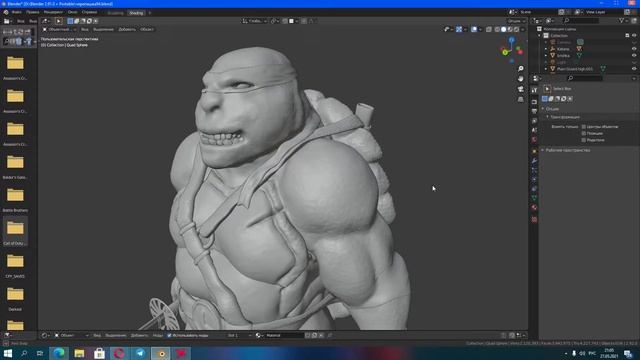Open the Blender logo menu

pos(6,12)
